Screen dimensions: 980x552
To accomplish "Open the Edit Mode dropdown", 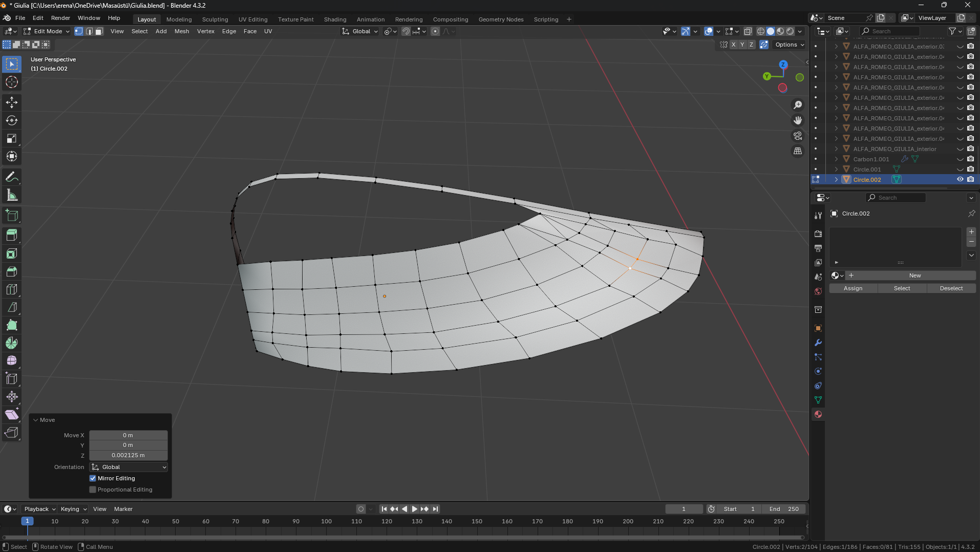I will tap(47, 31).
